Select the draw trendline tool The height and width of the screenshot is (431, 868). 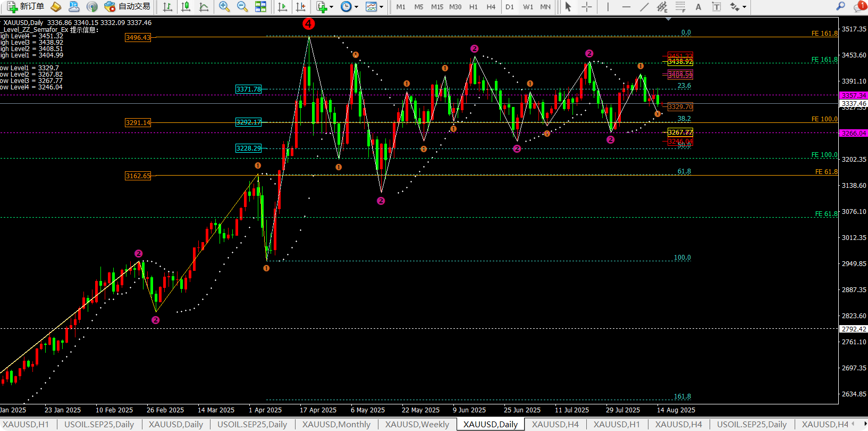coord(644,7)
